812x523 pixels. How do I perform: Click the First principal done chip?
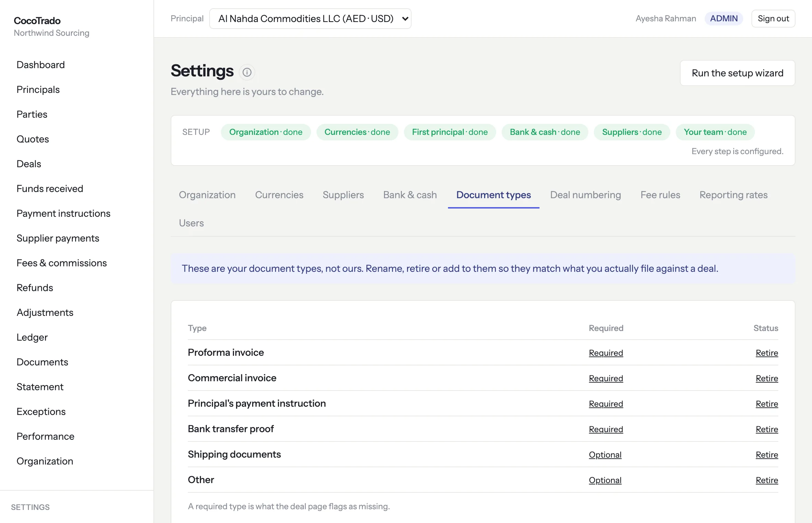click(450, 132)
